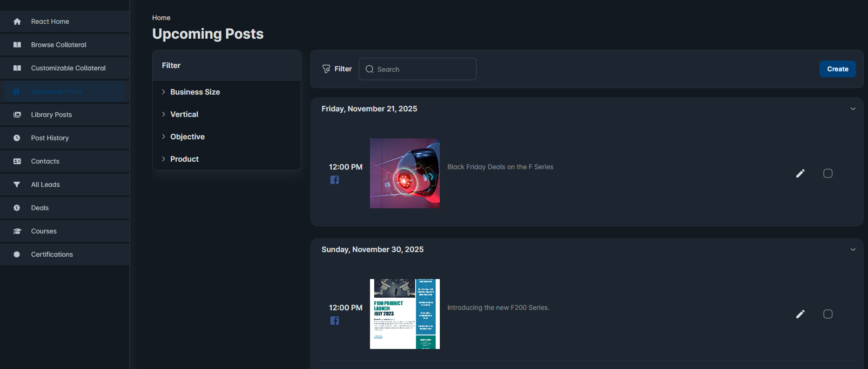Click the Deals dollar icon in sidebar

17,208
